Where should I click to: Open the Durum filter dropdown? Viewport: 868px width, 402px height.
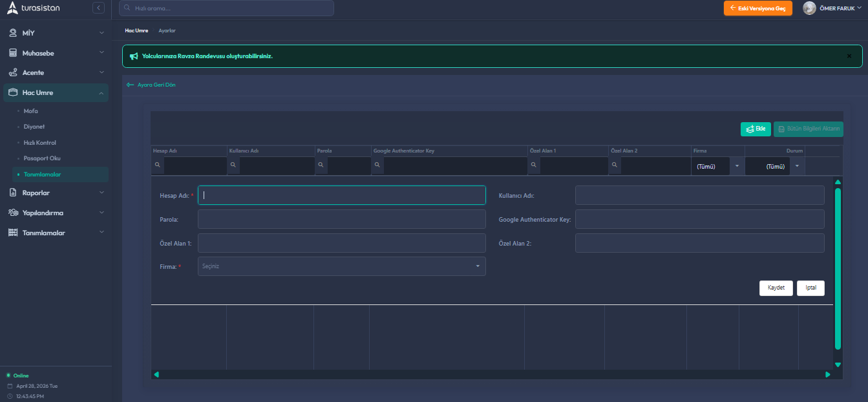click(797, 166)
